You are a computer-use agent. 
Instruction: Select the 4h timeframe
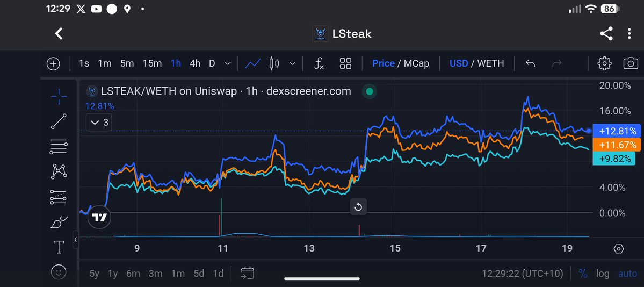coord(194,64)
